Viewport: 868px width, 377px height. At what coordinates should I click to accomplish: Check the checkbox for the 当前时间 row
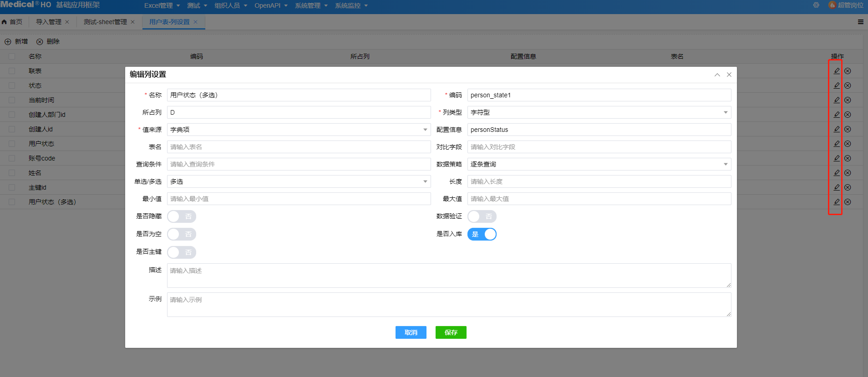[12, 100]
